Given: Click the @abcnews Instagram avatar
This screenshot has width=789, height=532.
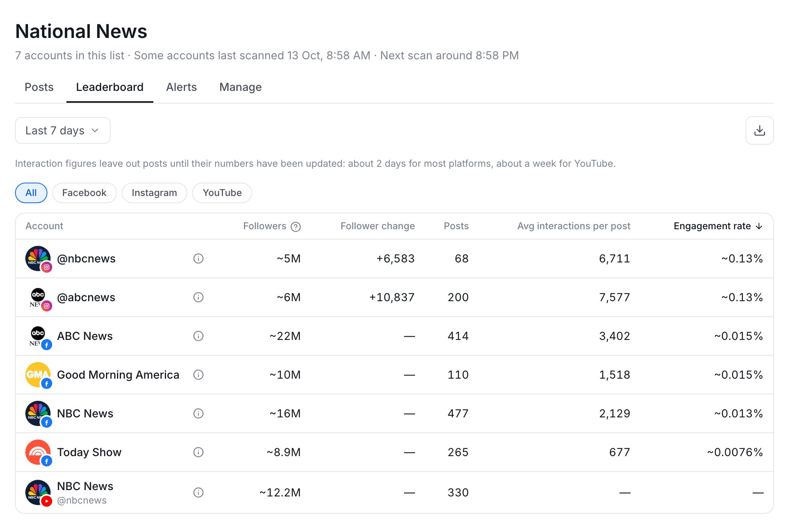Looking at the screenshot, I should click(38, 298).
